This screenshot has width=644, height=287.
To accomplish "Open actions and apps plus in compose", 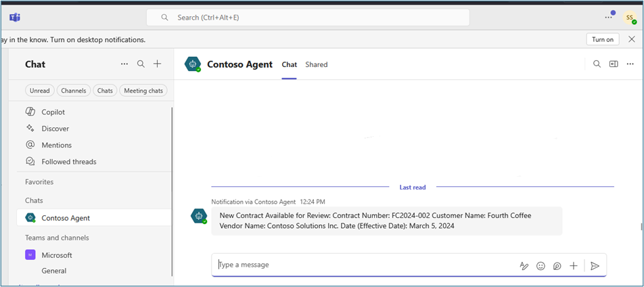I will [574, 265].
